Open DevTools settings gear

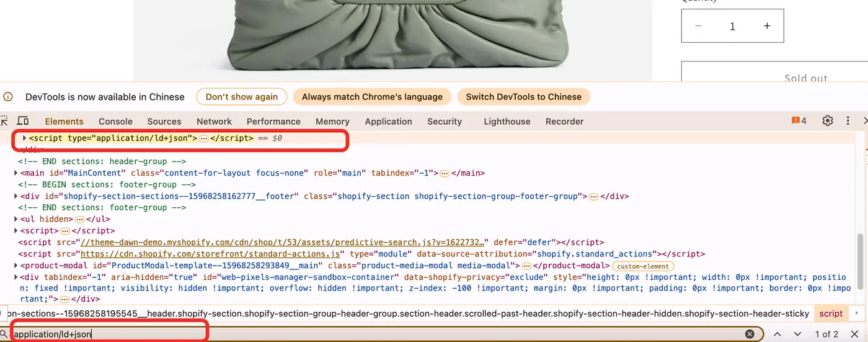point(828,120)
